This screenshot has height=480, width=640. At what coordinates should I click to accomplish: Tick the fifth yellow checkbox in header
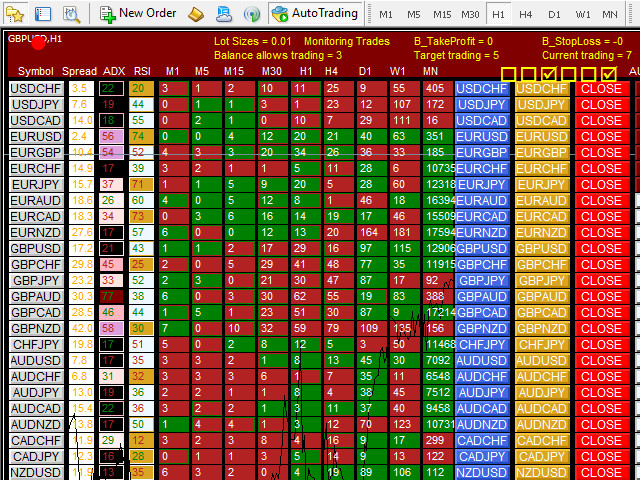coord(589,74)
